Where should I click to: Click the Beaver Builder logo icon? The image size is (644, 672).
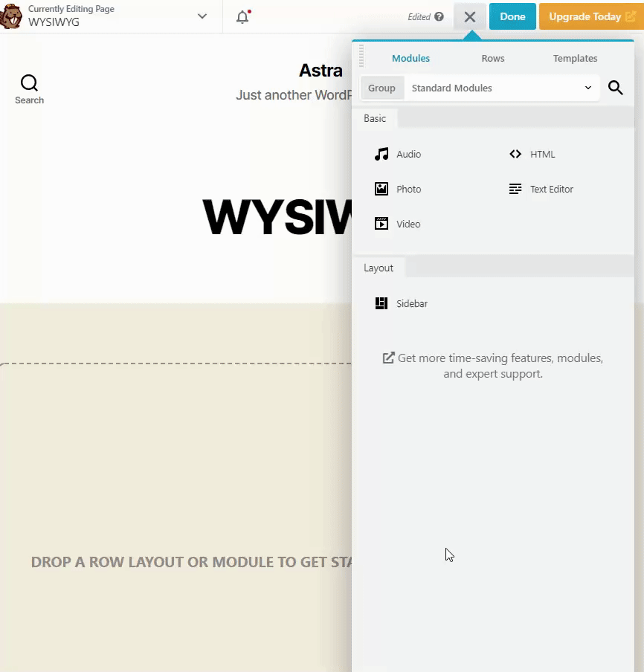pyautogui.click(x=10, y=16)
